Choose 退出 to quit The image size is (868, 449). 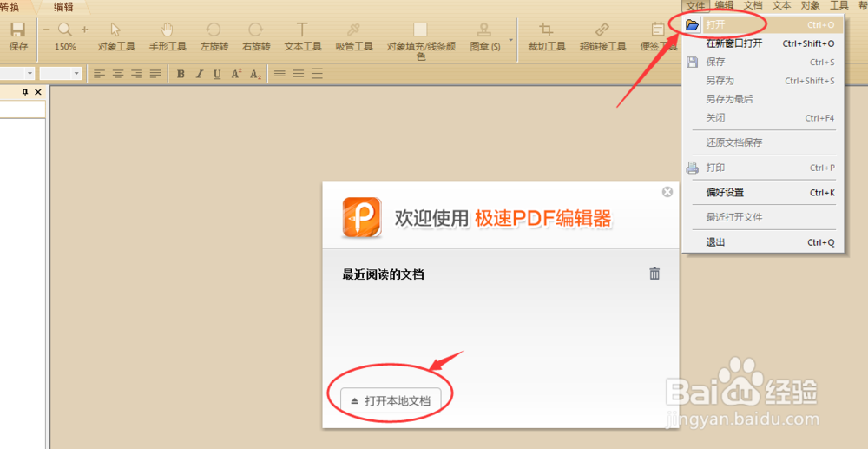pyautogui.click(x=763, y=242)
